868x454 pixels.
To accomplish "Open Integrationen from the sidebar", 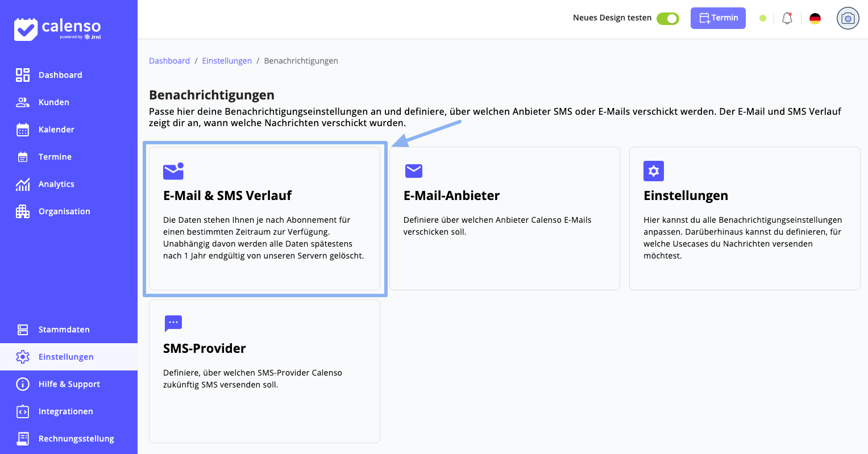I will pos(66,411).
